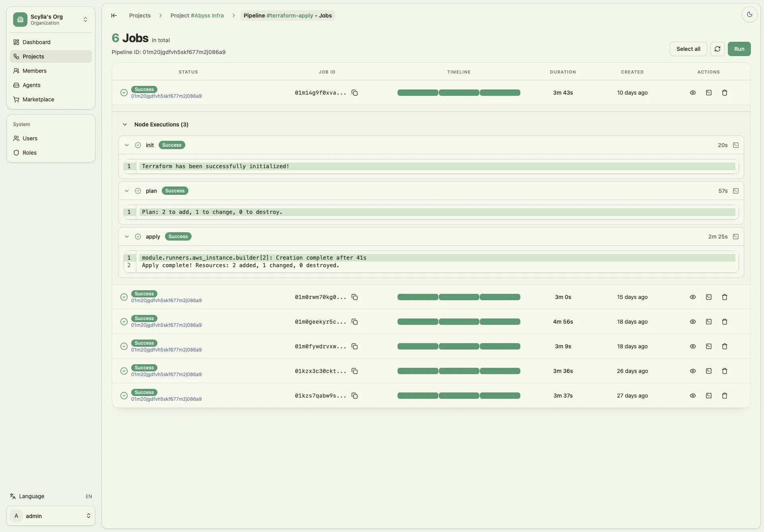
Task: Collapse Node Executions section
Action: tap(125, 124)
